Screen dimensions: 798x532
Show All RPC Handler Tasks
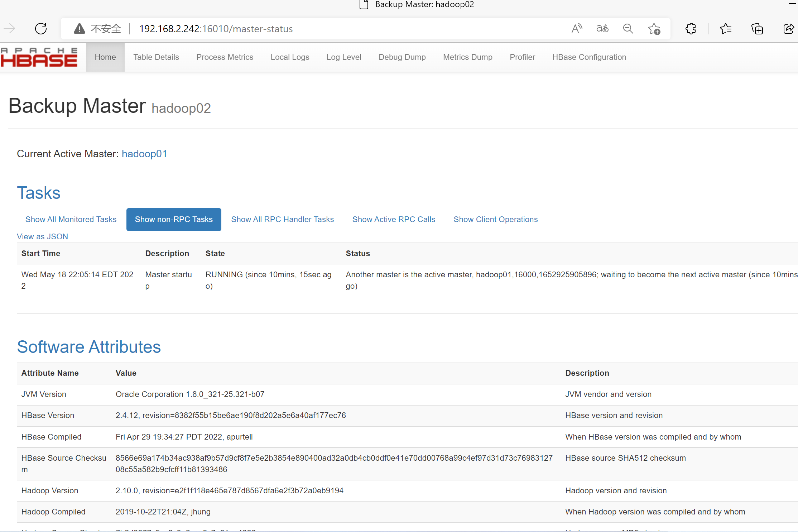click(282, 219)
